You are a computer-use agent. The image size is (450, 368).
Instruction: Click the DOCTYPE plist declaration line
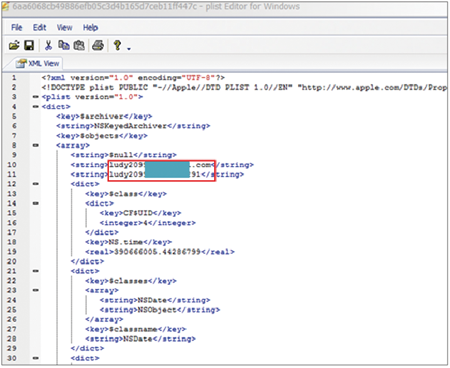(x=244, y=87)
